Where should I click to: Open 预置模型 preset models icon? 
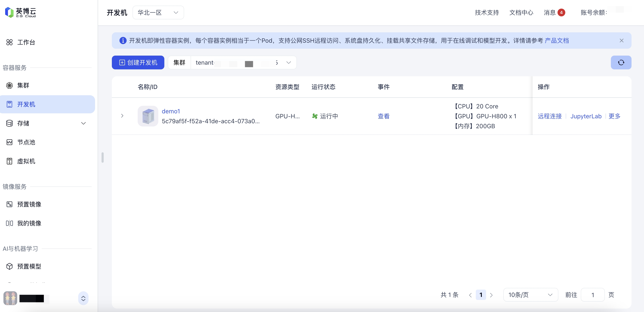click(x=9, y=266)
